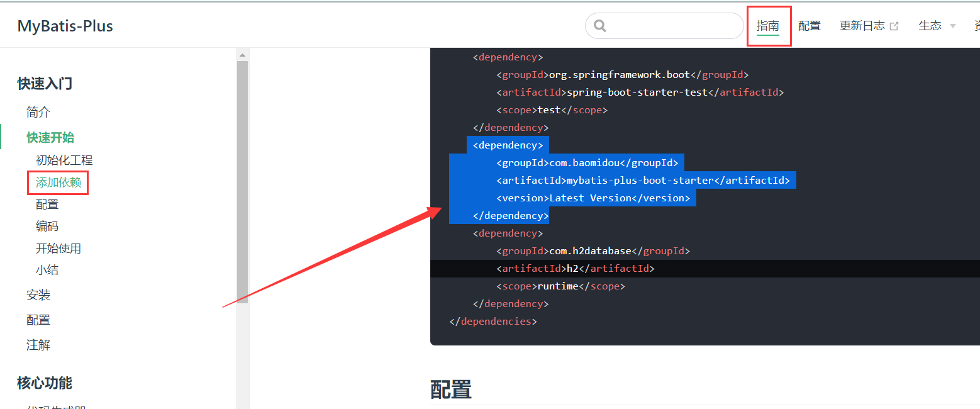Select 快速开始 in sidebar
This screenshot has width=980, height=409.
[x=50, y=138]
